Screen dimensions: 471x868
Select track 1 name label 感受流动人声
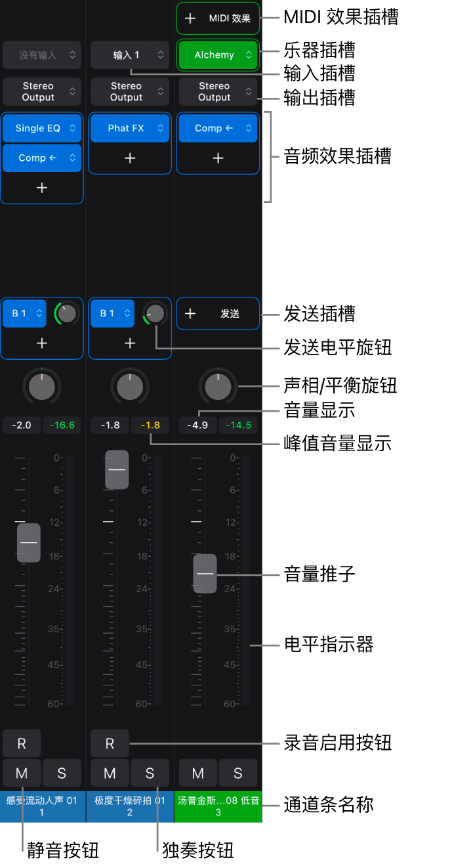coord(42,806)
